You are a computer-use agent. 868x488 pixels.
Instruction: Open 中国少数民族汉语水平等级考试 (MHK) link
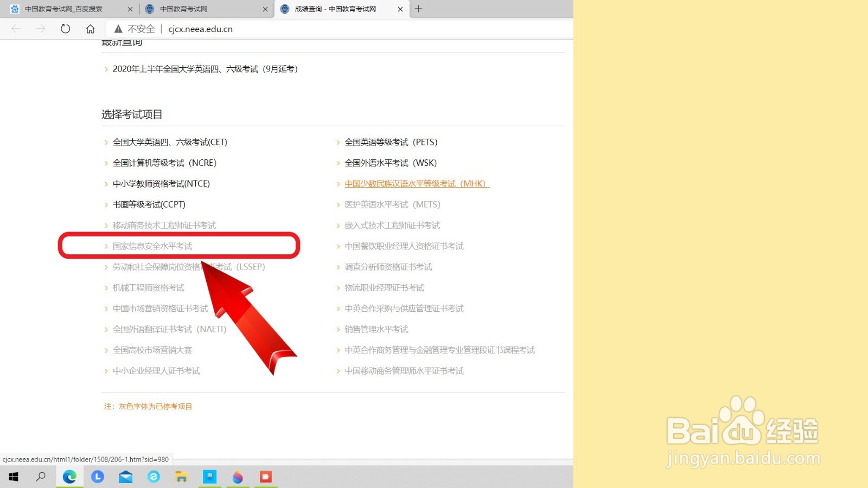(417, 184)
